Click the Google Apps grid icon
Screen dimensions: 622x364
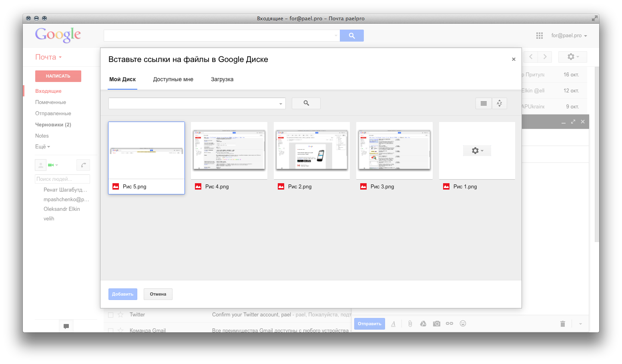click(x=539, y=36)
